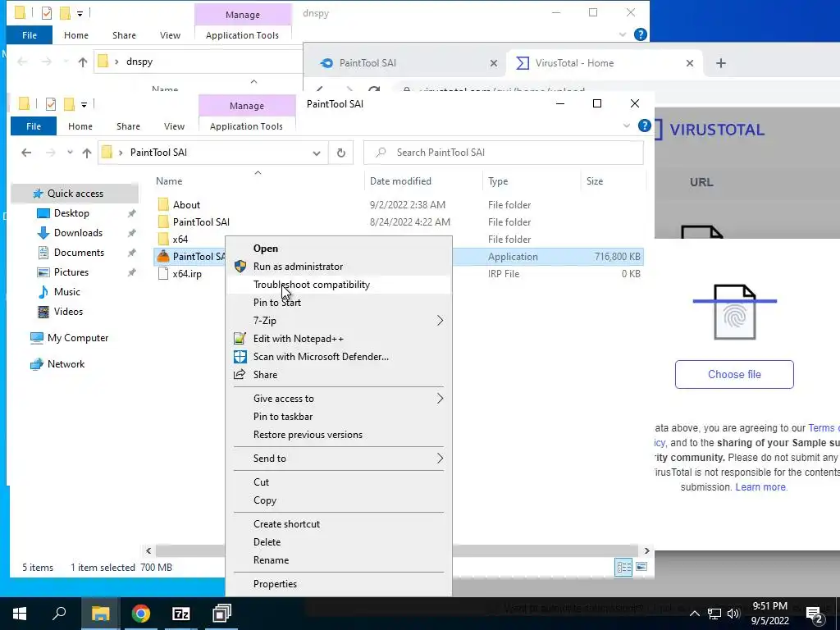This screenshot has width=840, height=630.
Task: Open Pictures in navigation pane
Action: point(71,272)
